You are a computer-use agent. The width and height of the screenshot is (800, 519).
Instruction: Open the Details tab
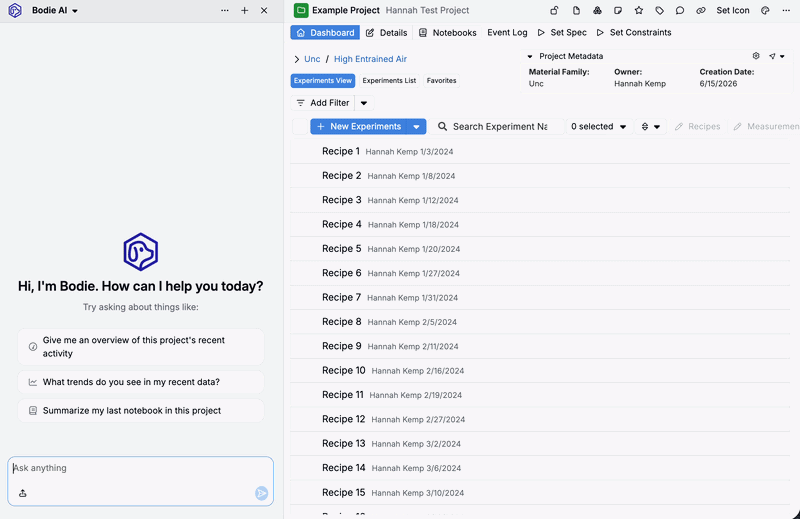click(x=386, y=33)
